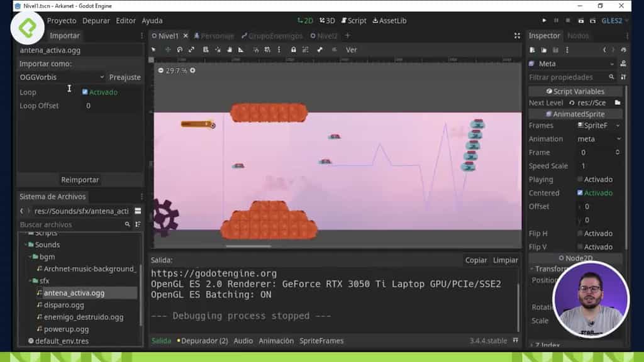Collapse the Sounds folder
This screenshot has width=644, height=362.
[26, 244]
